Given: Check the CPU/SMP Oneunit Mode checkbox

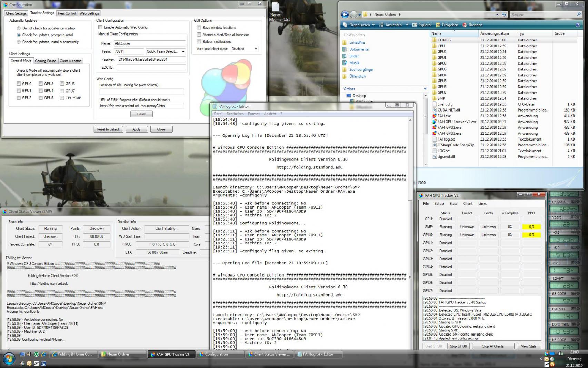Looking at the screenshot, I should coord(62,98).
